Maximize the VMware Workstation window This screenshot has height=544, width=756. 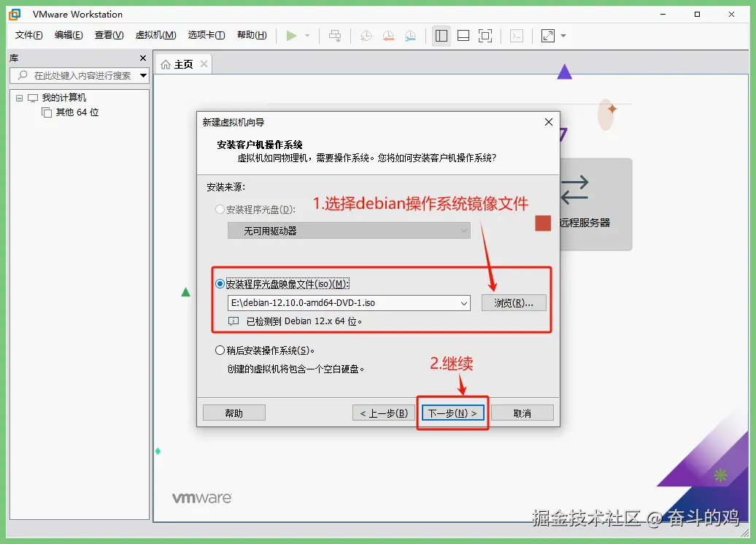click(697, 15)
